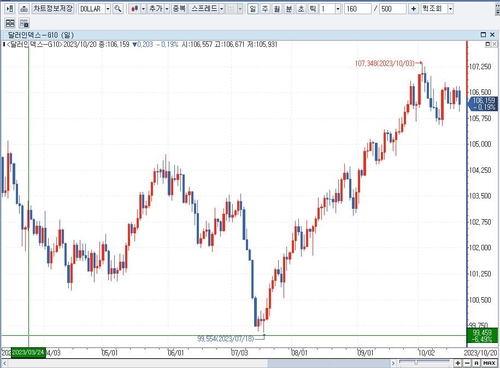Image resolution: width=500 pixels, height=368 pixels.
Task: Click the 105,000 price axis label
Action: click(x=480, y=144)
